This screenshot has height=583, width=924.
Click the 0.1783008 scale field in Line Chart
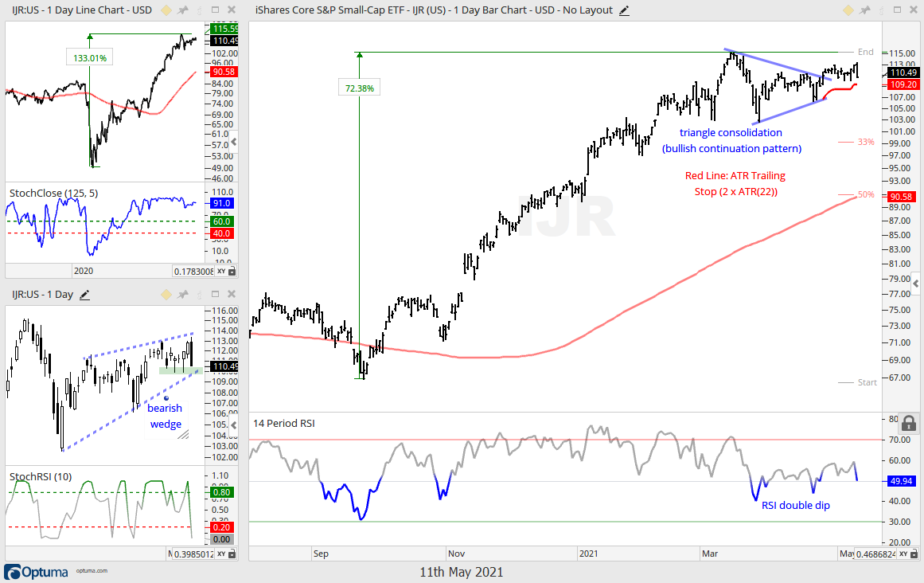pos(193,271)
